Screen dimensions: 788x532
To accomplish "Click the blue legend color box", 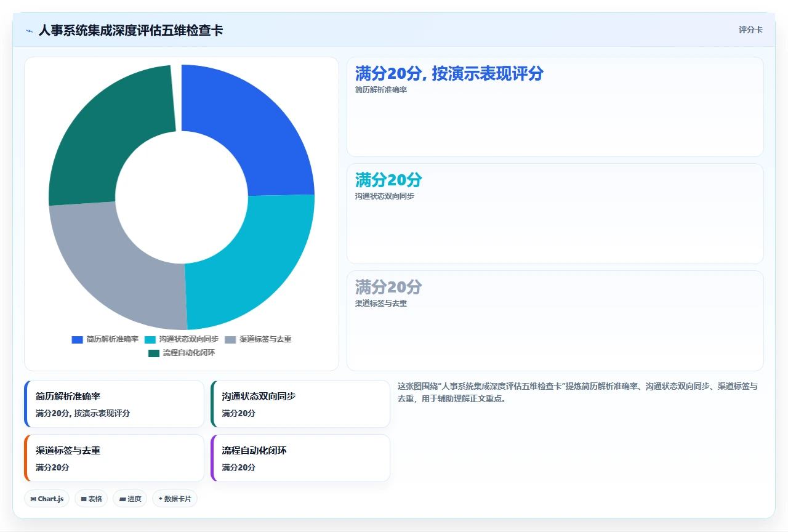I will tap(77, 339).
